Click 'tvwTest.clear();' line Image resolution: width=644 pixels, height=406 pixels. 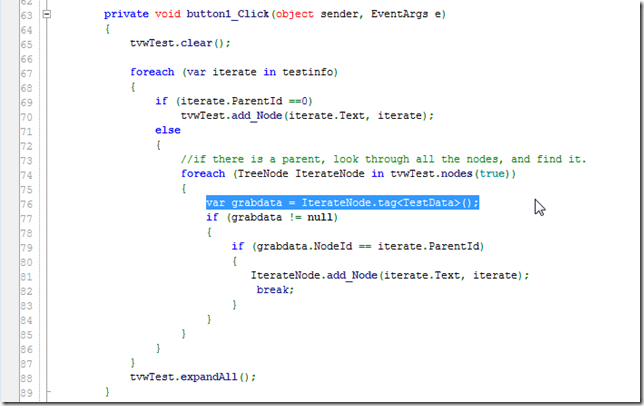[180, 43]
